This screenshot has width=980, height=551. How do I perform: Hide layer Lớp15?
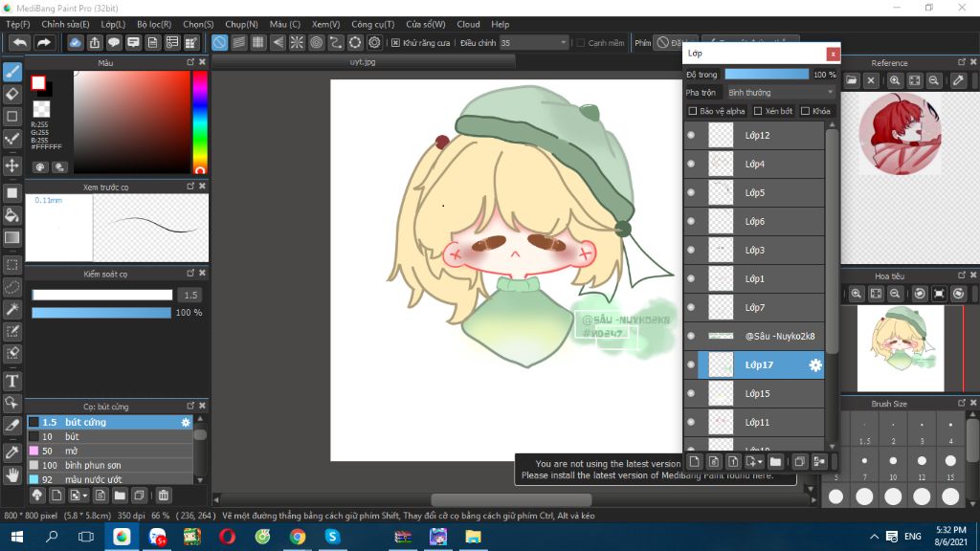(x=691, y=393)
